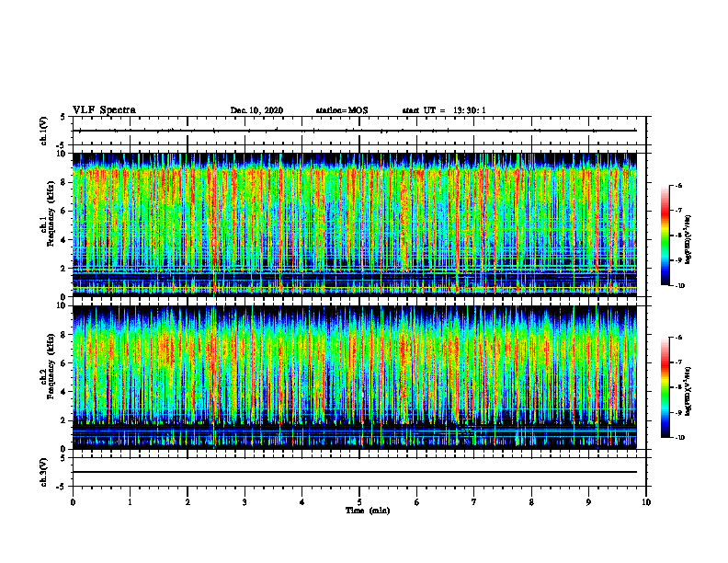Select the date text "Dec. 10, 2020"
This screenshot has height=563, width=728.
(256, 110)
